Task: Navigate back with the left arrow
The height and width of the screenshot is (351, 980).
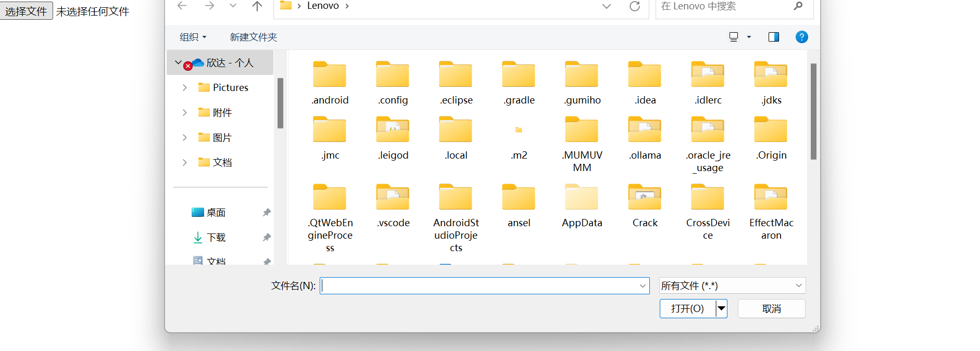Action: pyautogui.click(x=182, y=6)
